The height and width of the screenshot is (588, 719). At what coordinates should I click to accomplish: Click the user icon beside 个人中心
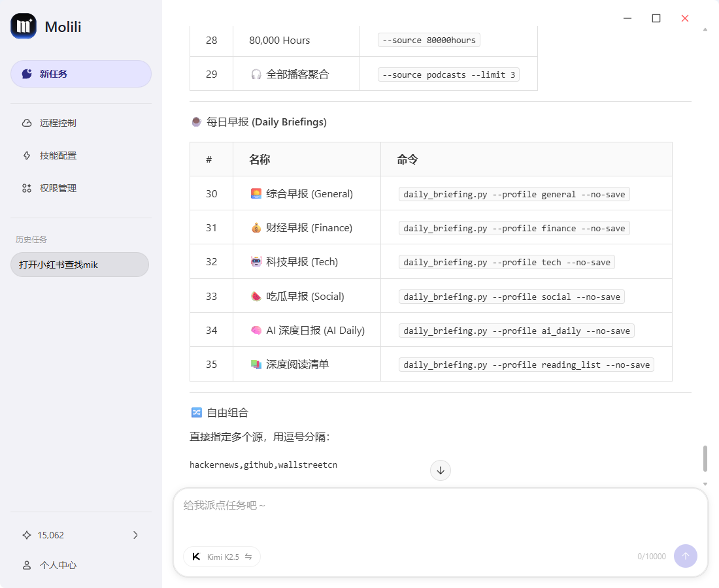(27, 565)
